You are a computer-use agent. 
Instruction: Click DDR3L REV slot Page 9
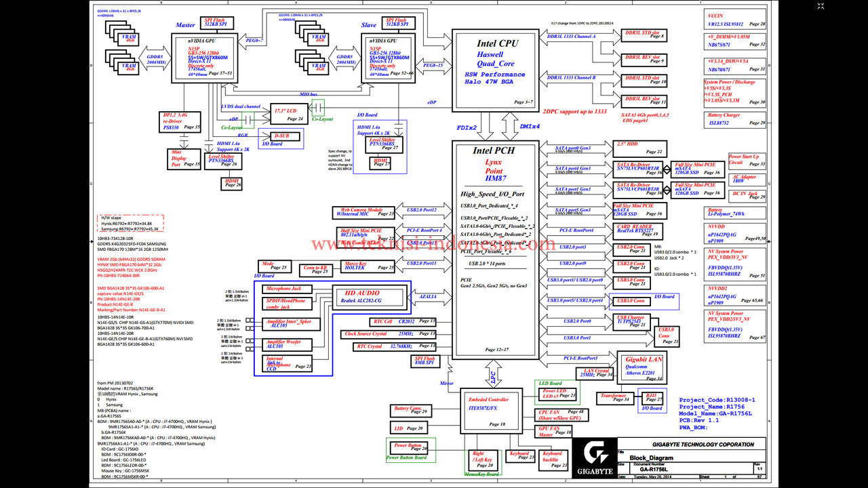pos(645,59)
